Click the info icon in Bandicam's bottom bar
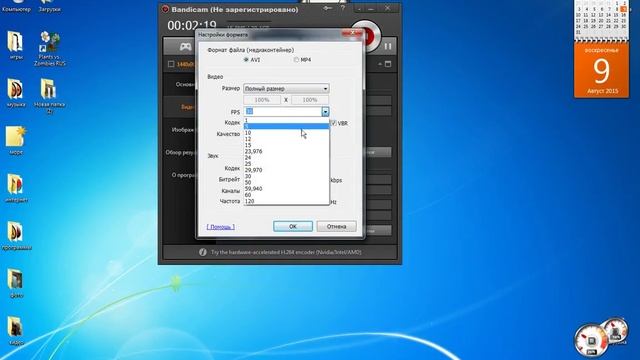The height and width of the screenshot is (360, 640). (x=203, y=252)
